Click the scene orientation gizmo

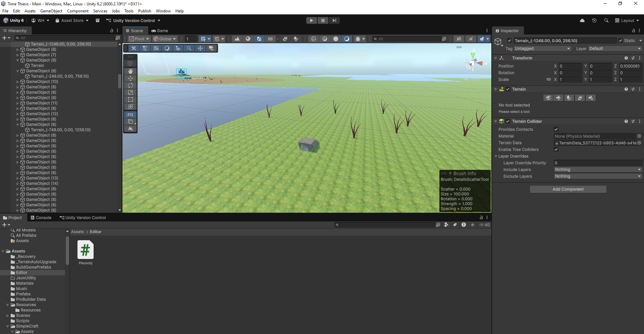click(x=473, y=62)
